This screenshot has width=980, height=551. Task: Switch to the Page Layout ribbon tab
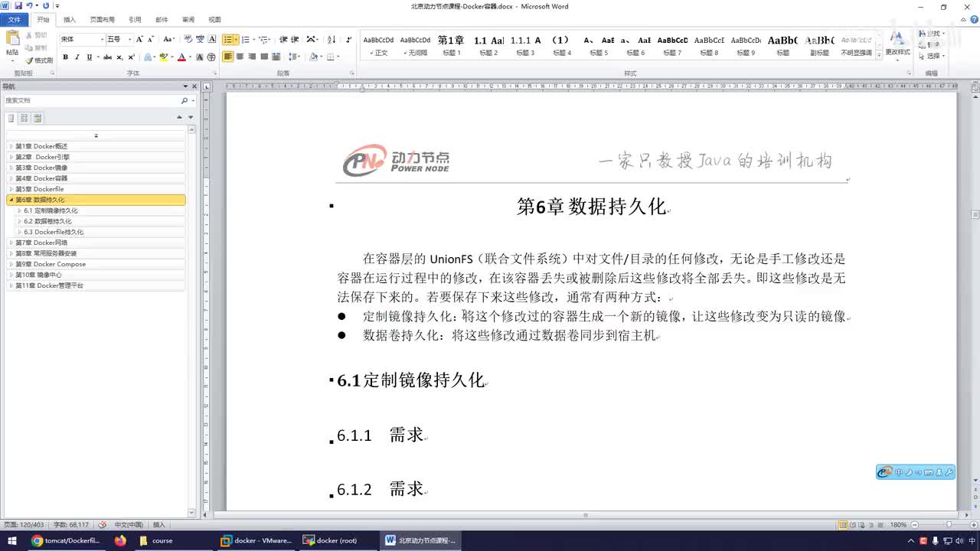tap(102, 19)
